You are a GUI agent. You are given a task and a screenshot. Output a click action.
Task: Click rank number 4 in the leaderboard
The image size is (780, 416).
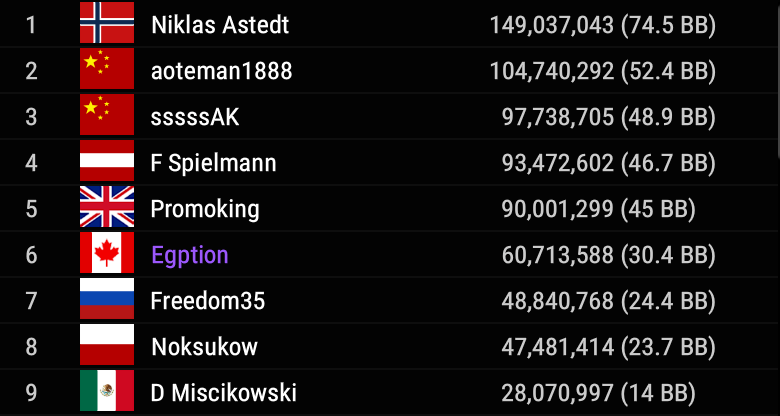(31, 162)
